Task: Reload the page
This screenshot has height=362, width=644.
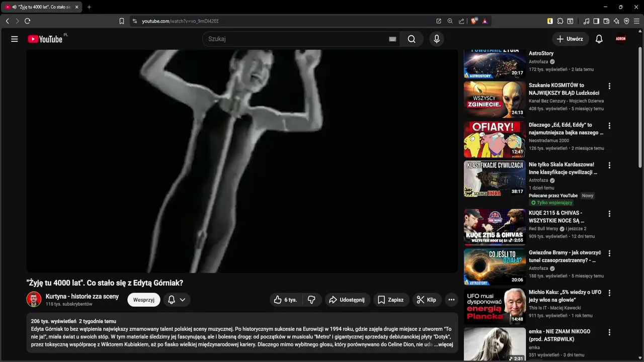Action: 27,21
